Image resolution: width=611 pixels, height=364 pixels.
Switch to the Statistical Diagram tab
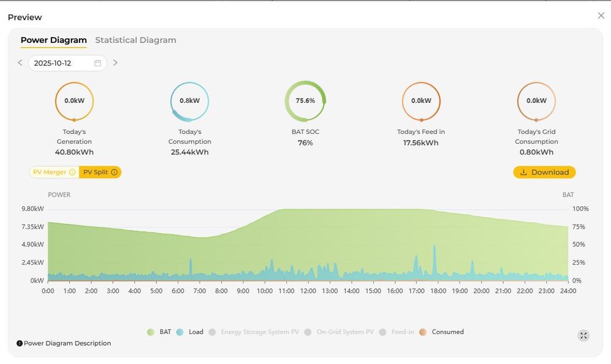[x=135, y=40]
